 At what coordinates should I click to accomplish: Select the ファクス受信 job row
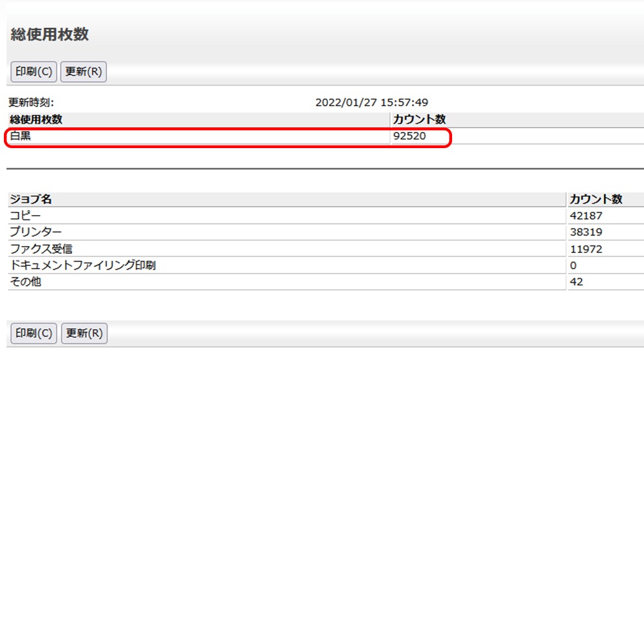click(x=40, y=249)
